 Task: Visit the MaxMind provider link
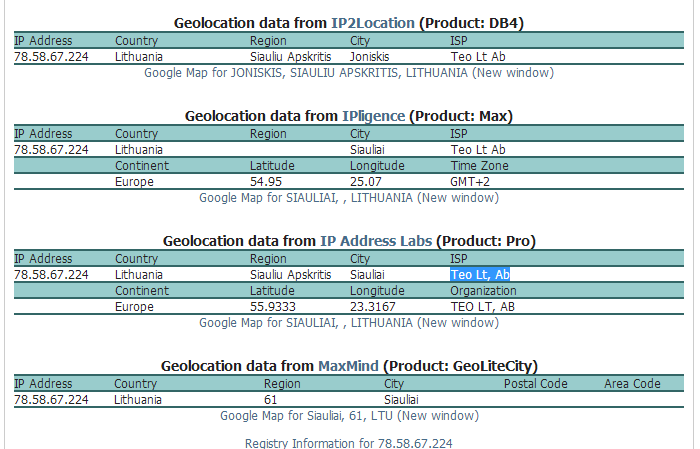(x=347, y=366)
